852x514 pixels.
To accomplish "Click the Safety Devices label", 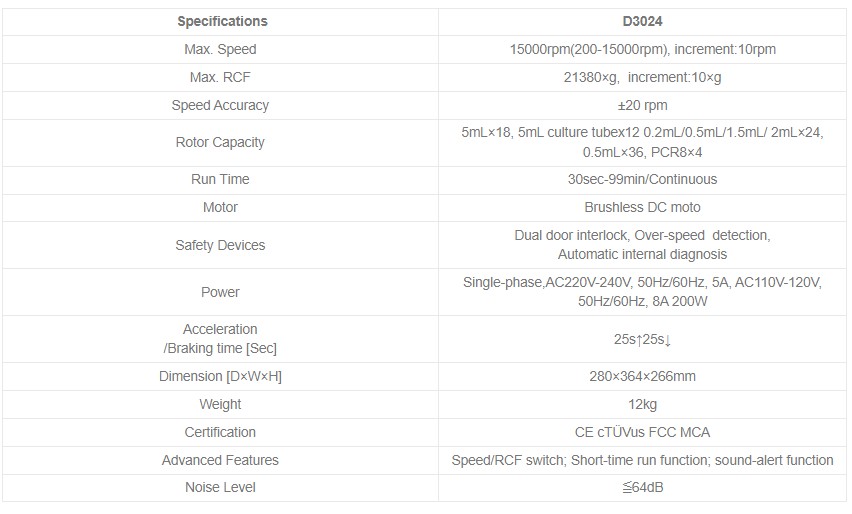I will pyautogui.click(x=220, y=245).
